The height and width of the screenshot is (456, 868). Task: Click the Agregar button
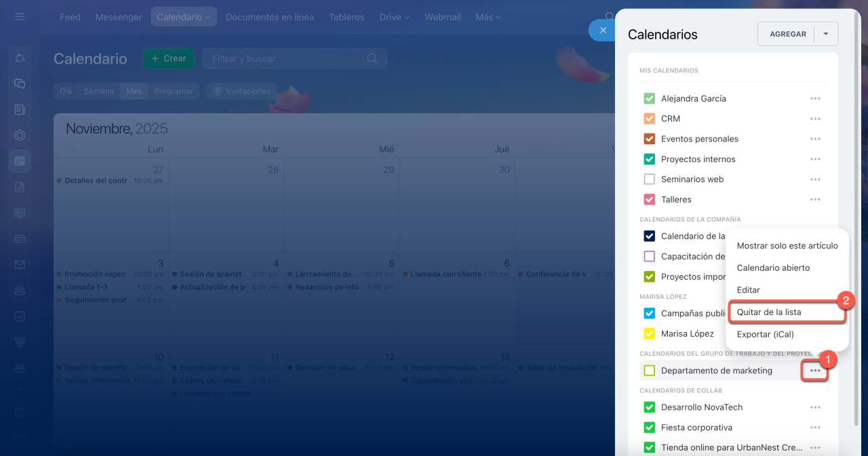tap(787, 34)
